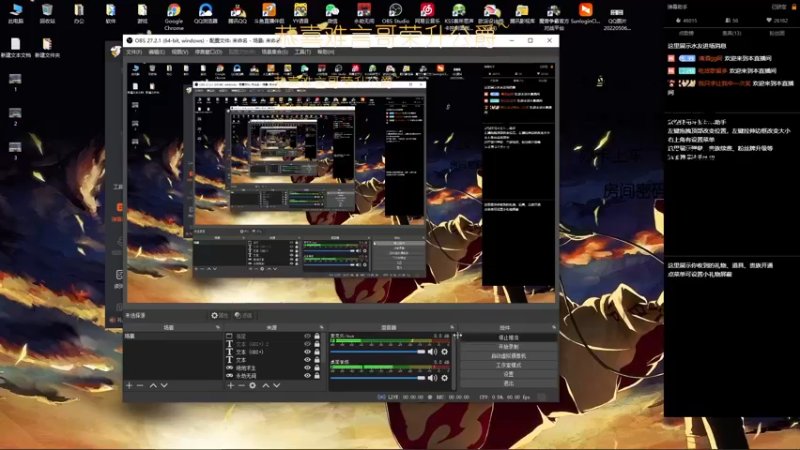The height and width of the screenshot is (450, 800).
Task: Pop out the 控件 dock panel
Action: click(x=554, y=327)
